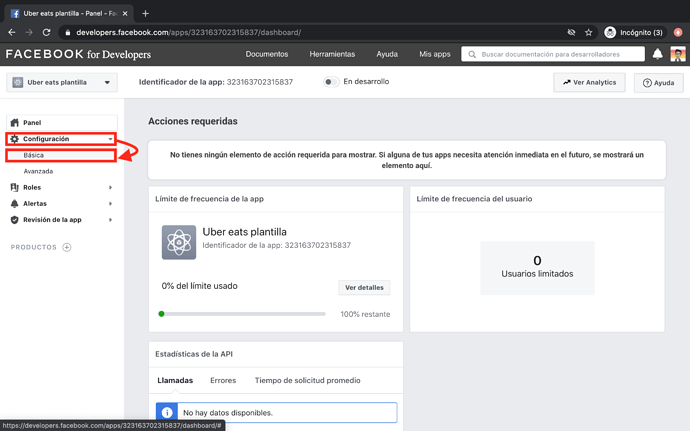Expand the Roles section arrow
Image resolution: width=690 pixels, height=431 pixels.
pos(110,188)
